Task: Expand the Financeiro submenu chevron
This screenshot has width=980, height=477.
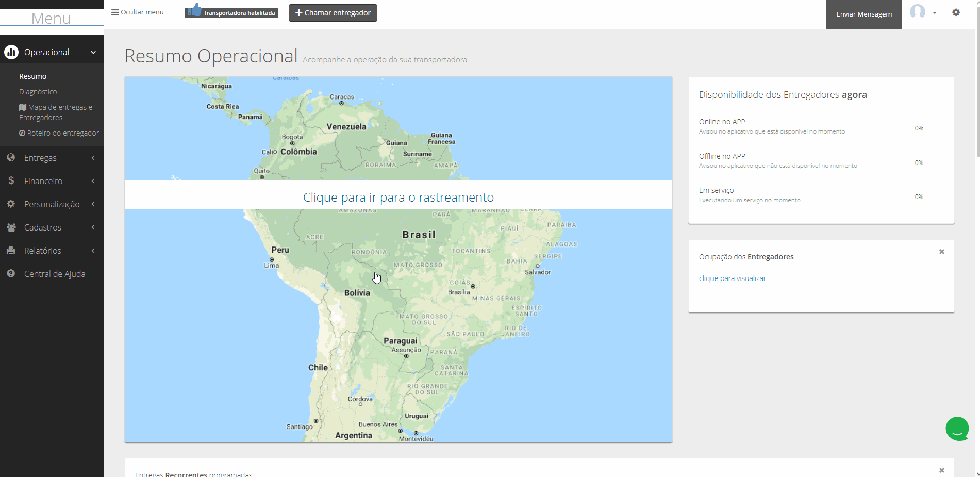Action: tap(93, 181)
